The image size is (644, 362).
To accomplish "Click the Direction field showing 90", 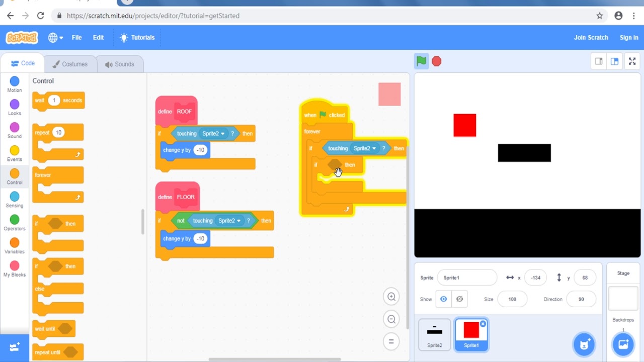I will click(581, 299).
